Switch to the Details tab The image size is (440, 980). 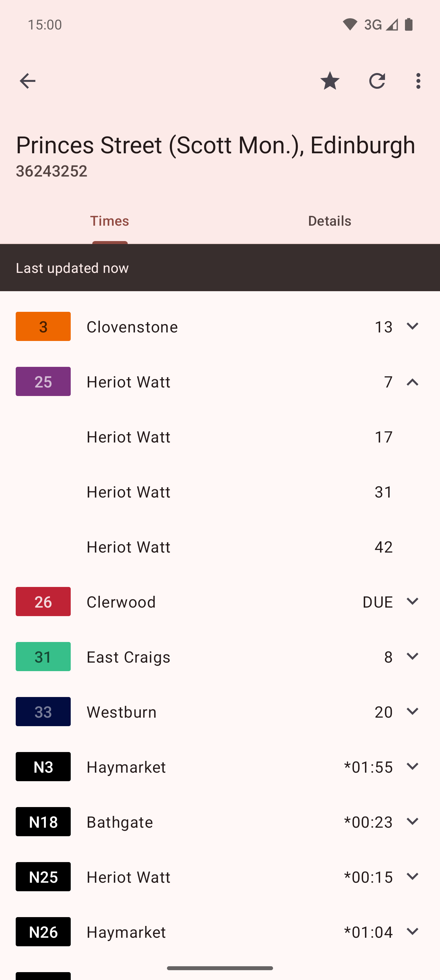[x=329, y=221]
